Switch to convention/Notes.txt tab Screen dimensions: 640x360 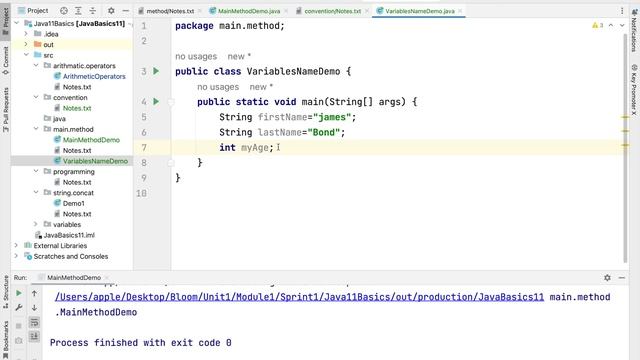[333, 11]
